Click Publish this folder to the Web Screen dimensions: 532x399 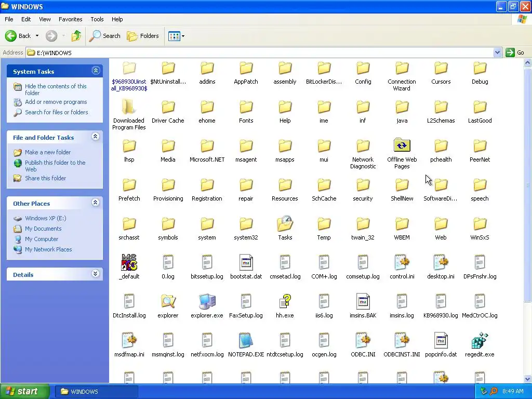(55, 166)
